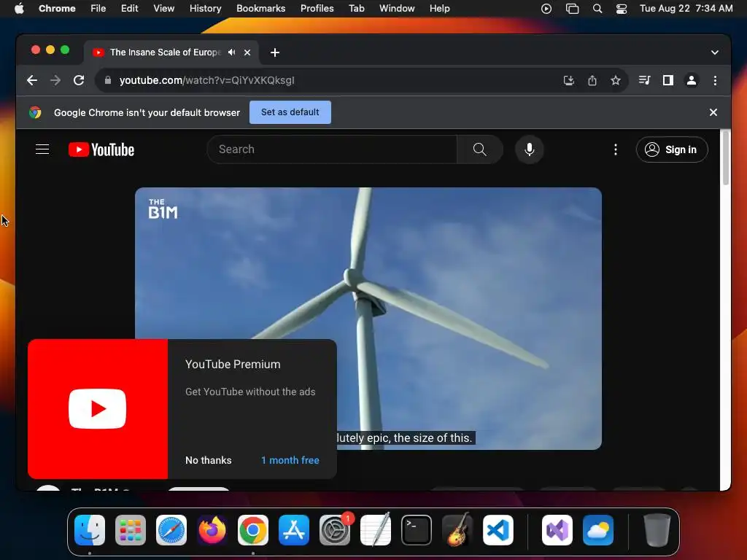Open Launchpad from the Dock

pyautogui.click(x=131, y=530)
